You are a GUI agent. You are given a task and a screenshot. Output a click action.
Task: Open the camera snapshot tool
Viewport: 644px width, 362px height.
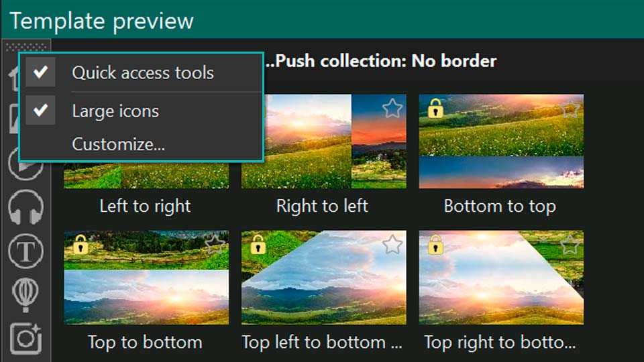tap(26, 339)
